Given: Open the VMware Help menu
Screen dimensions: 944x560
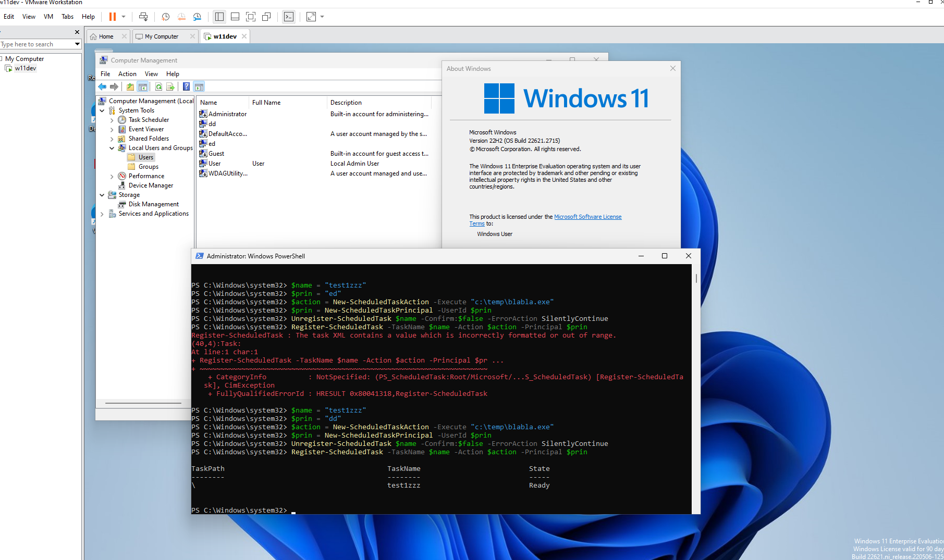Looking at the screenshot, I should coord(88,17).
